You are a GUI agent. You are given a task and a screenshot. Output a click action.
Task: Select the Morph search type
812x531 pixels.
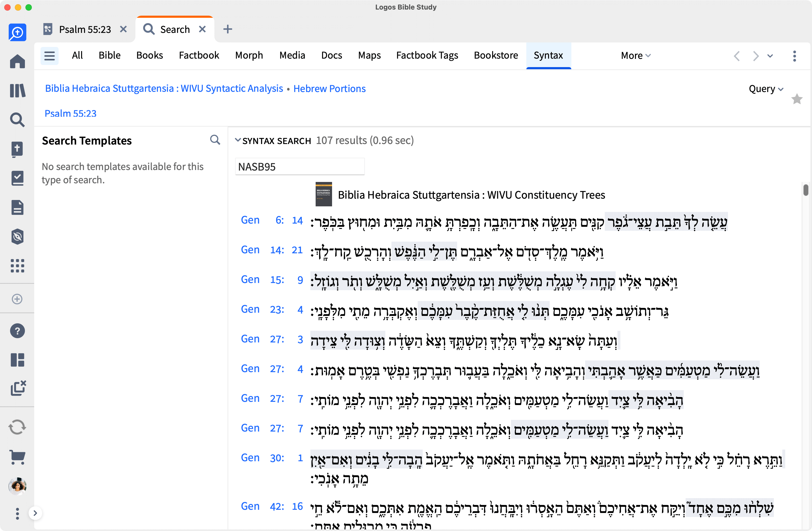249,55
